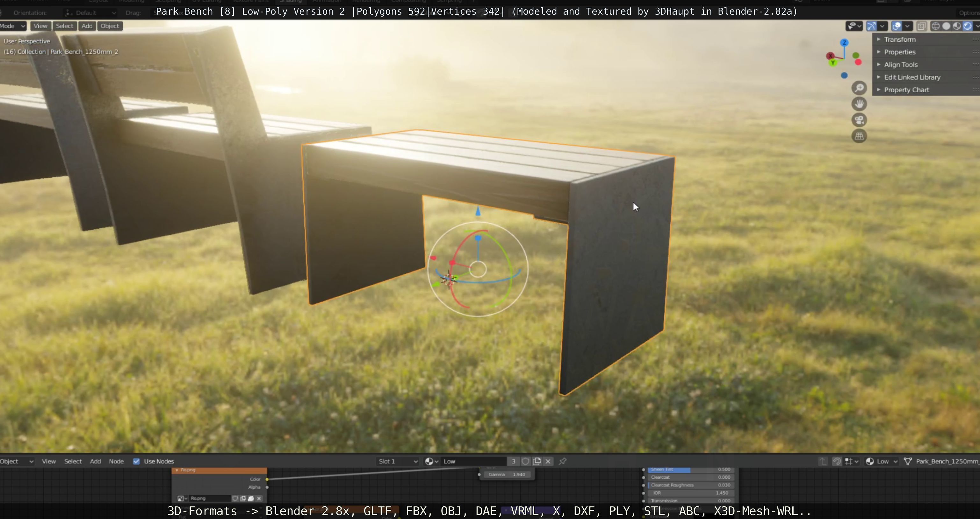Toggle fake user shield on Ro.png image

tap(235, 499)
